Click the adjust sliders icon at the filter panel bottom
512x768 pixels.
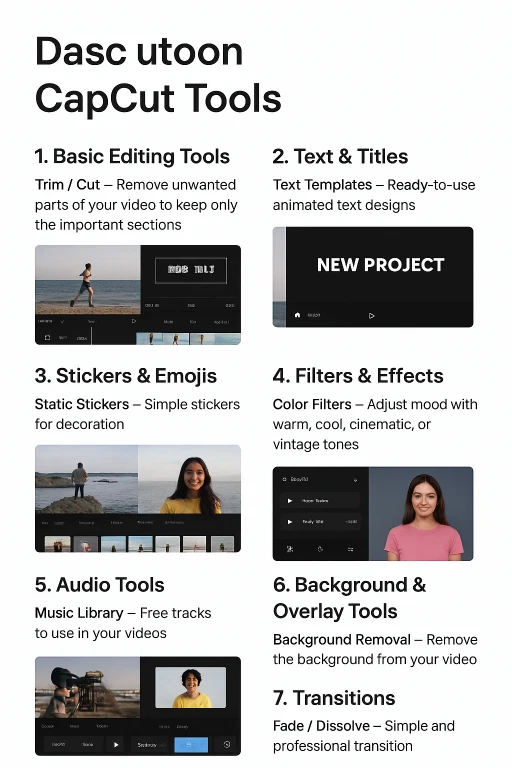click(350, 550)
